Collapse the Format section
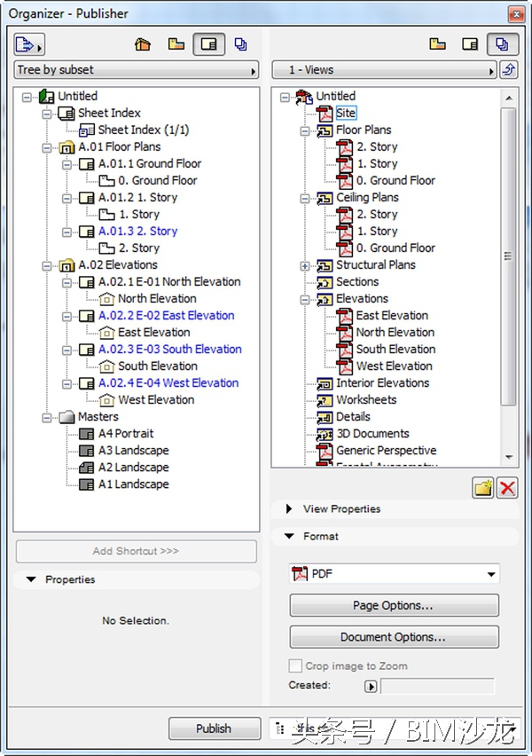The width and height of the screenshot is (532, 756). pos(290,537)
